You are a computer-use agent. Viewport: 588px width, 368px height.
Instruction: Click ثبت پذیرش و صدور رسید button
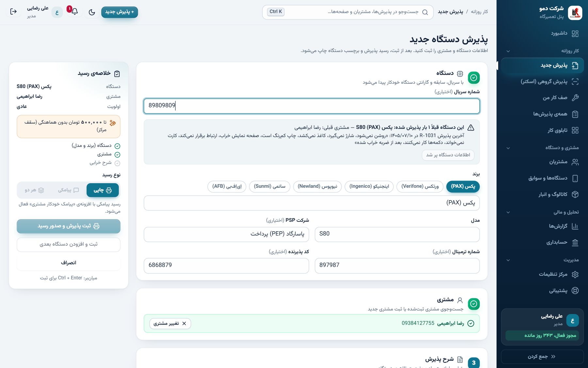[69, 226]
